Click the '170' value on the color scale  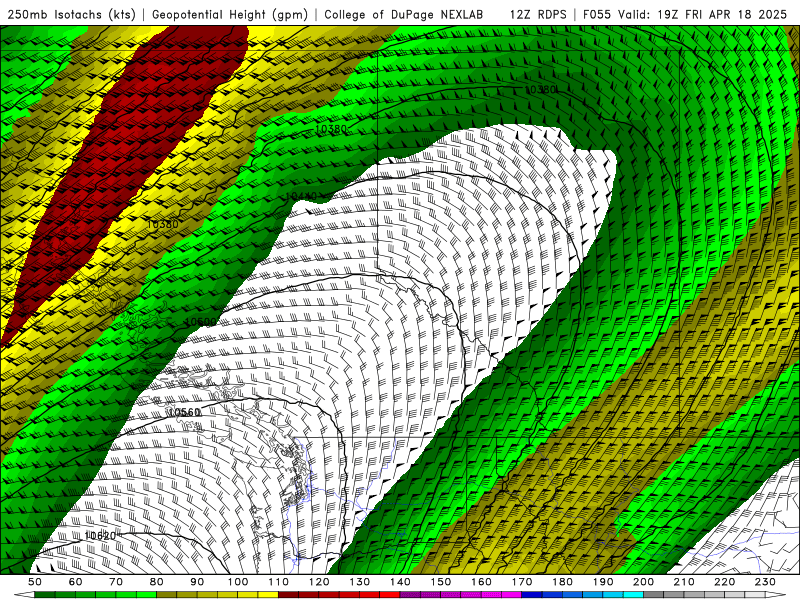(522, 582)
